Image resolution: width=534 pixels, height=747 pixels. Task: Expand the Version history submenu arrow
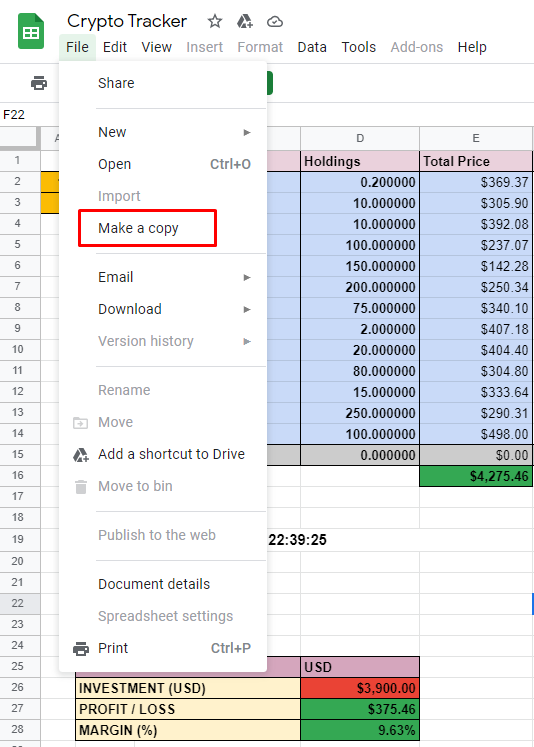coord(247,342)
